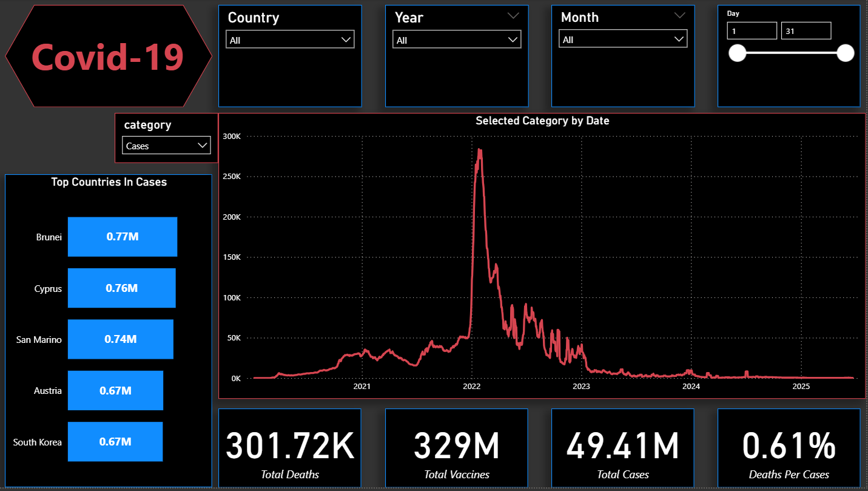Click the Day slider's left handle
The height and width of the screenshot is (491, 868).
pyautogui.click(x=737, y=53)
